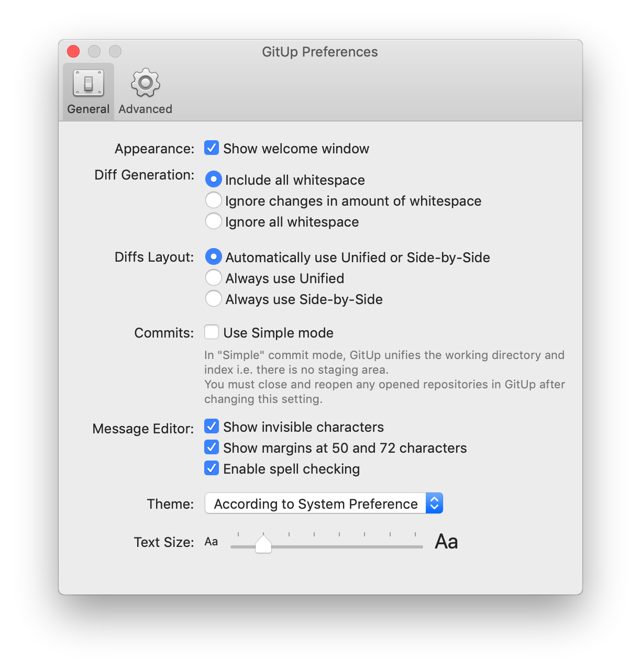The height and width of the screenshot is (672, 641).
Task: Switch to the General tab label
Action: [89, 109]
